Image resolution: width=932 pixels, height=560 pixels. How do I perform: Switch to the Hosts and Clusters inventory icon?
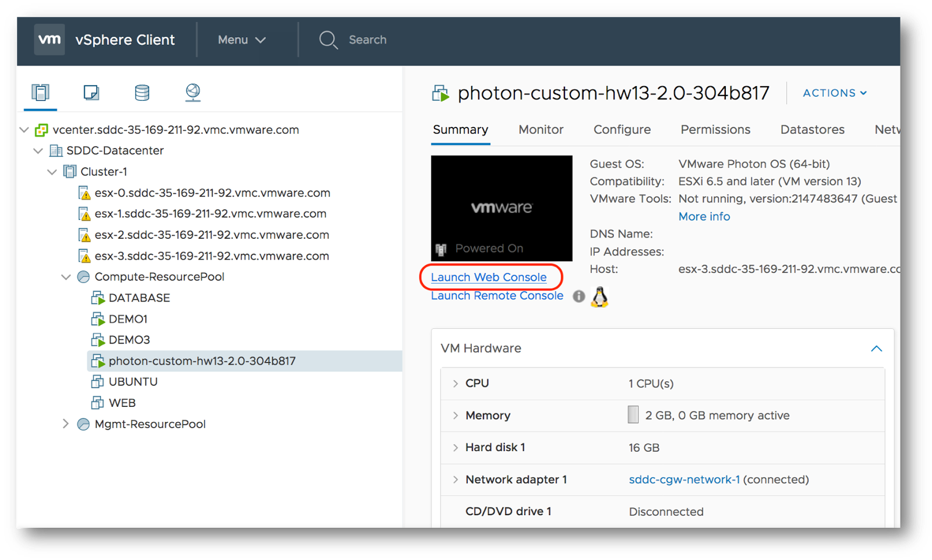40,92
